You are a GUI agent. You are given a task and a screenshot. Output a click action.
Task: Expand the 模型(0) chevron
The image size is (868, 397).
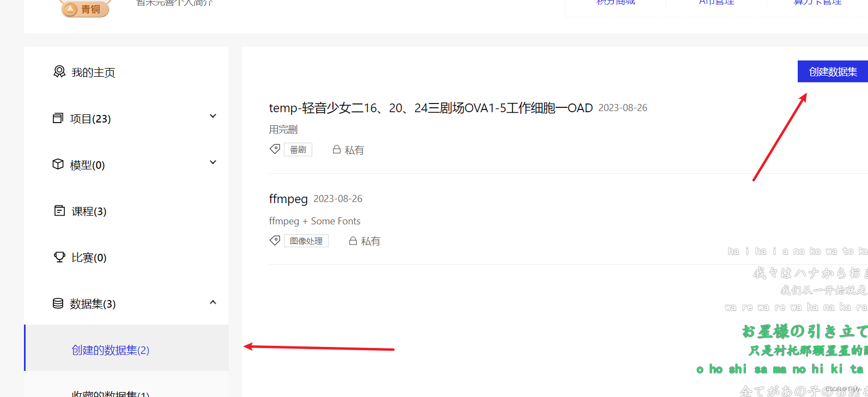click(x=213, y=162)
